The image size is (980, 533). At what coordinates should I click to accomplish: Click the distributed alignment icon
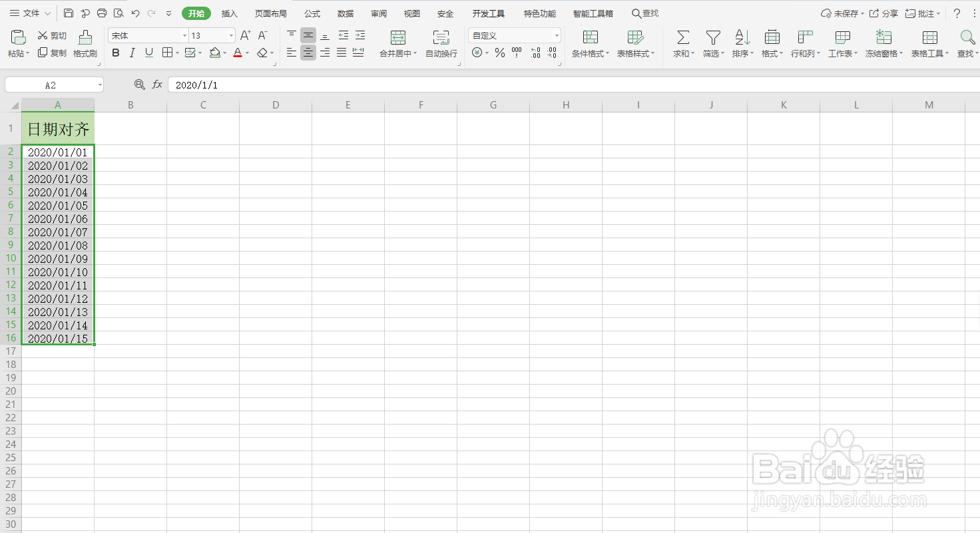[358, 53]
